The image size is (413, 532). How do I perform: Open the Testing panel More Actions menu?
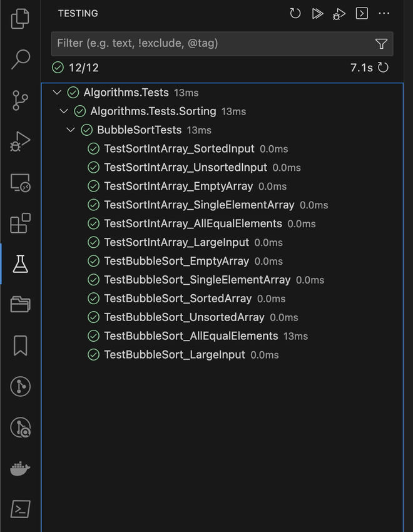tap(384, 13)
